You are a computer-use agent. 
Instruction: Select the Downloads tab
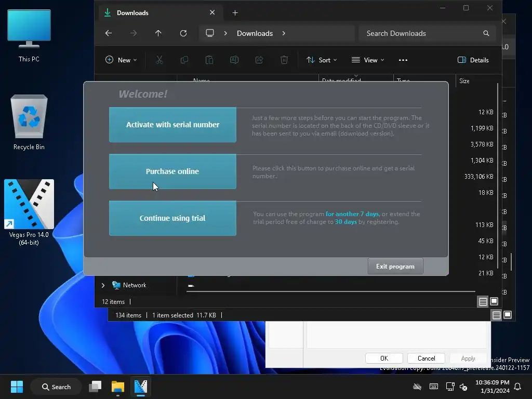point(161,13)
